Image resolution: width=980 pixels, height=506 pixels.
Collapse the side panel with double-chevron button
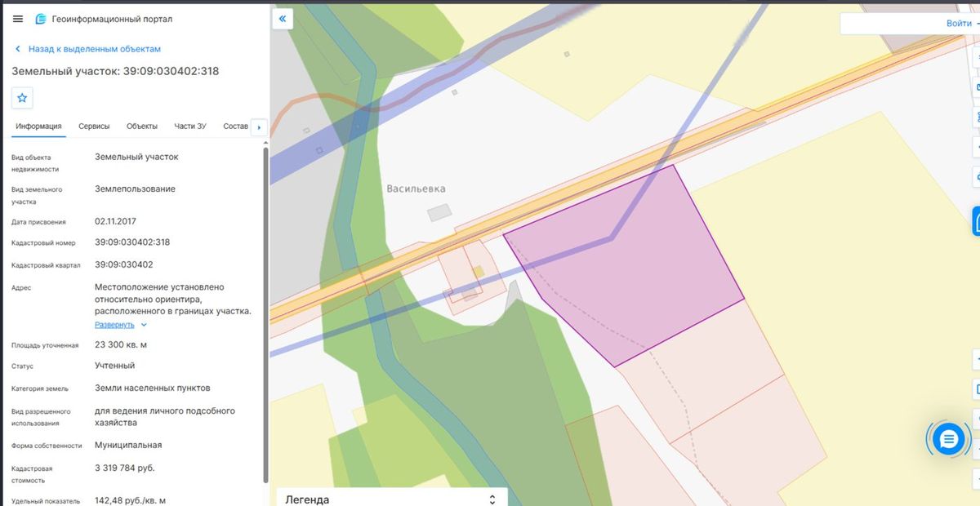283,18
